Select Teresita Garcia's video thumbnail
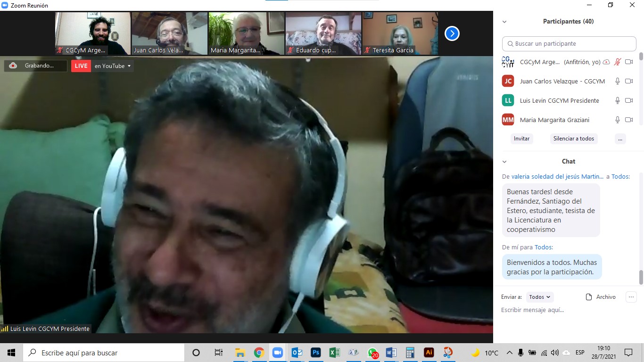644x362 pixels. tap(400, 33)
